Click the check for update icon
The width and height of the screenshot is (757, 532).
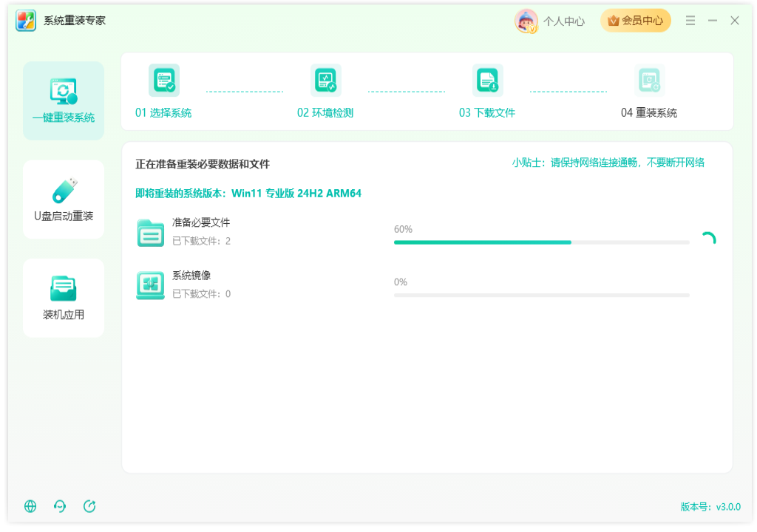click(89, 506)
